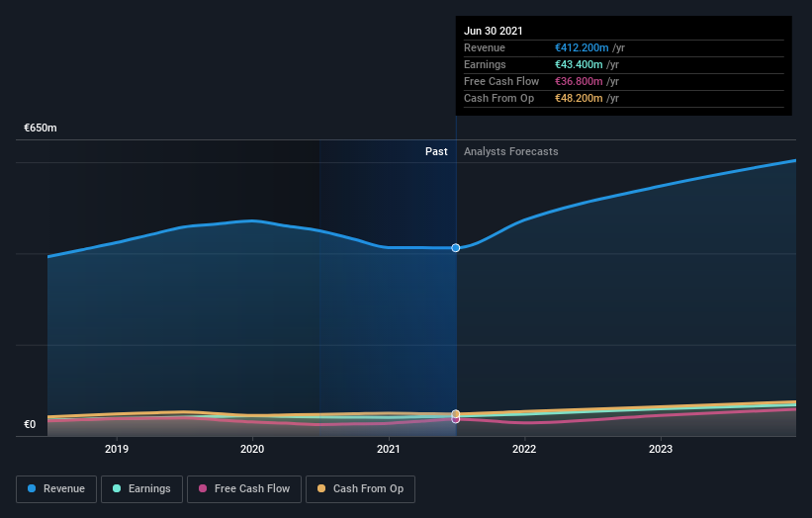
Task: Click the Analysts Forecasts label
Action: (510, 151)
